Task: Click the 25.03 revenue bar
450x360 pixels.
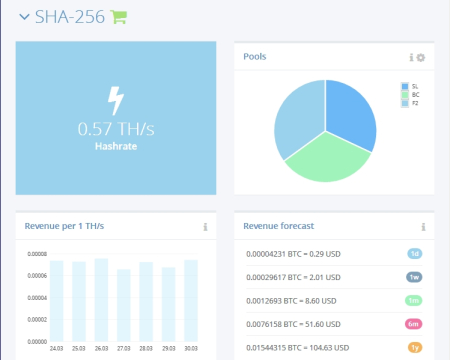Action: [79, 302]
